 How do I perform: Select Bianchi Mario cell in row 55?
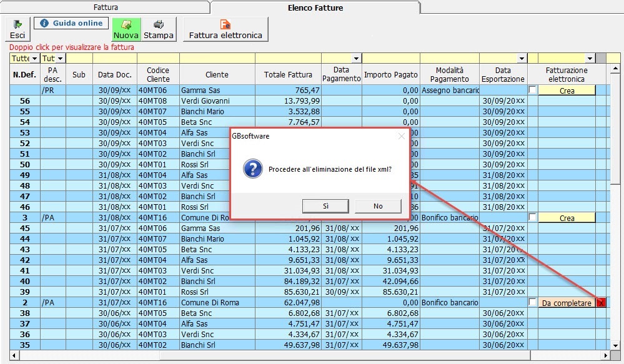(x=217, y=111)
